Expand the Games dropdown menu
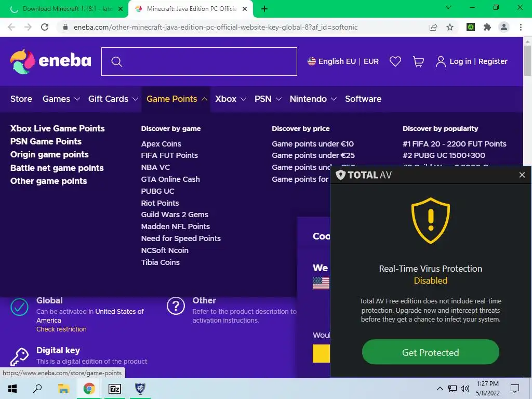Viewport: 532px width, 399px height. [x=61, y=99]
